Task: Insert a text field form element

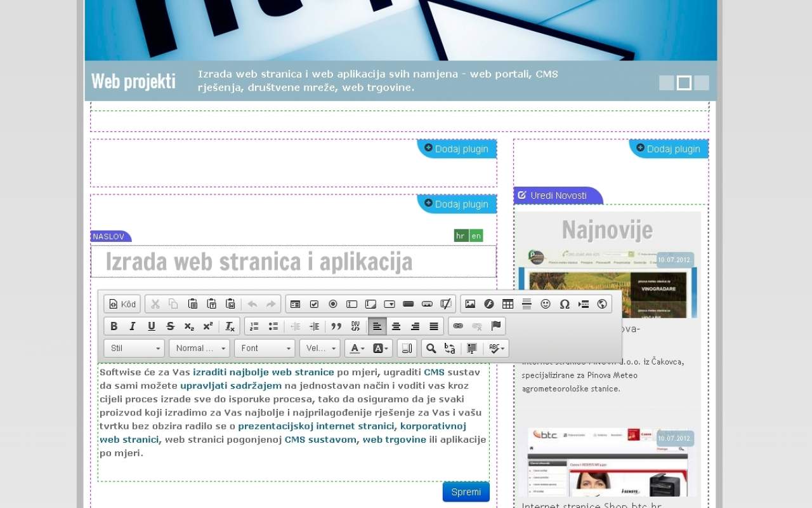Action: 352,304
